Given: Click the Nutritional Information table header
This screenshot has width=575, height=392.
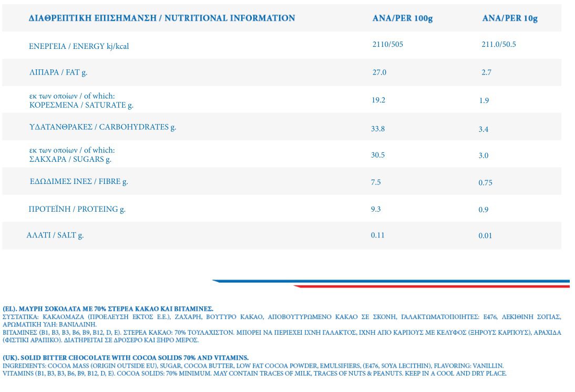Looking at the screenshot, I should click(x=162, y=18).
